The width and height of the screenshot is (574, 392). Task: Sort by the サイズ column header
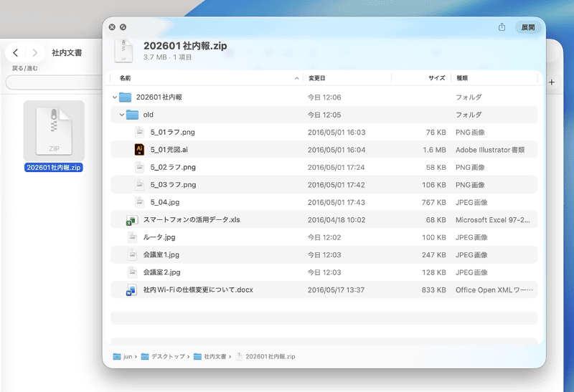(x=437, y=78)
